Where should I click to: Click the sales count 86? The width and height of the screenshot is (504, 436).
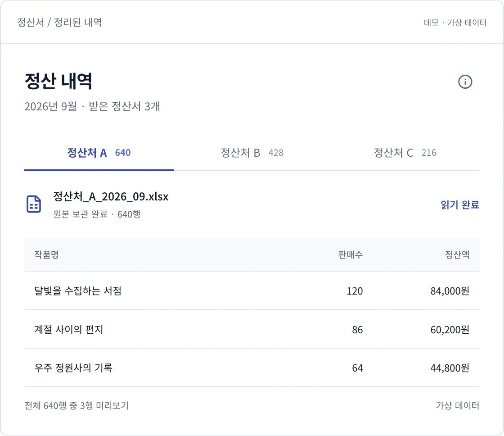click(x=357, y=330)
